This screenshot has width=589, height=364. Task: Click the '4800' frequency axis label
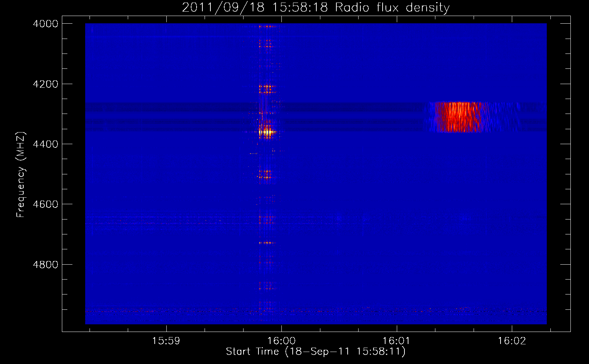point(46,265)
